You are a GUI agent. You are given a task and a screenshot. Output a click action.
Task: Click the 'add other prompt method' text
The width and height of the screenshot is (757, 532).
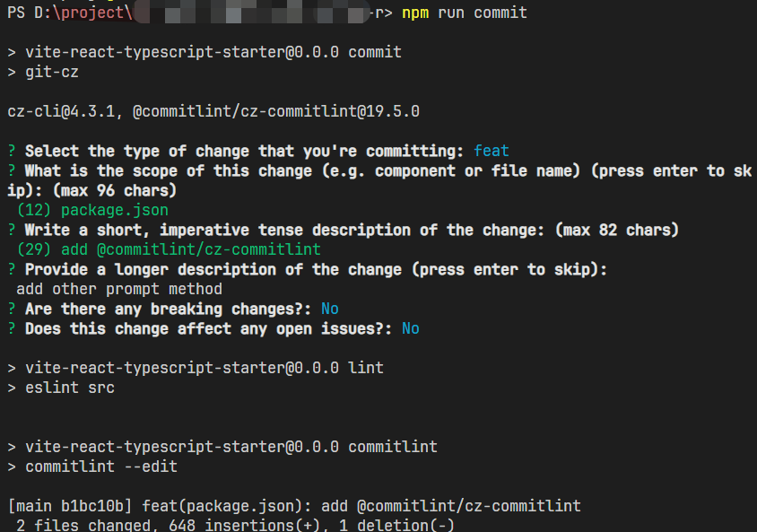tap(119, 289)
